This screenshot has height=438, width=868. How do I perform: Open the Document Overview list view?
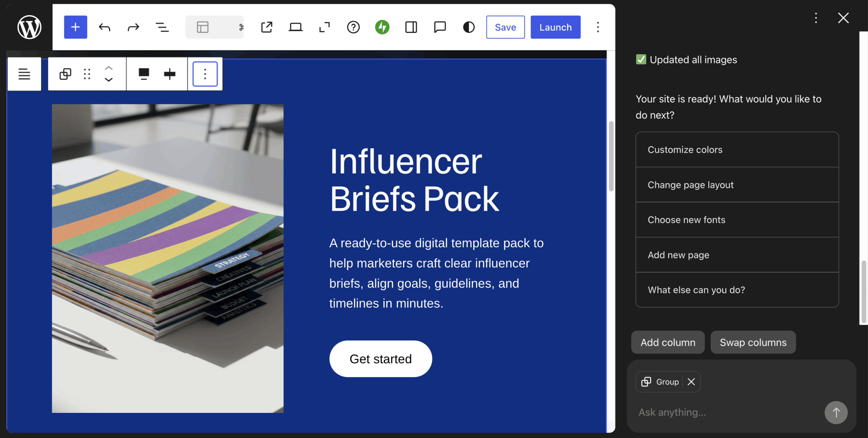pyautogui.click(x=162, y=27)
